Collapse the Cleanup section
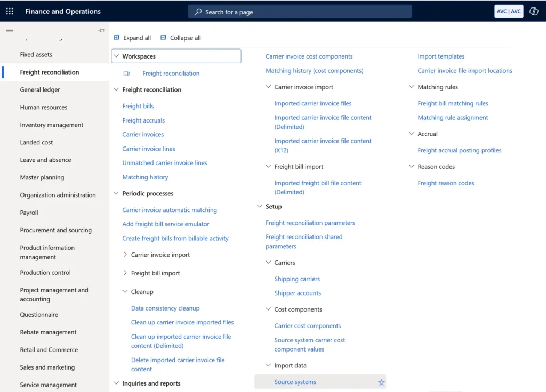The height and width of the screenshot is (392, 546). click(x=124, y=291)
